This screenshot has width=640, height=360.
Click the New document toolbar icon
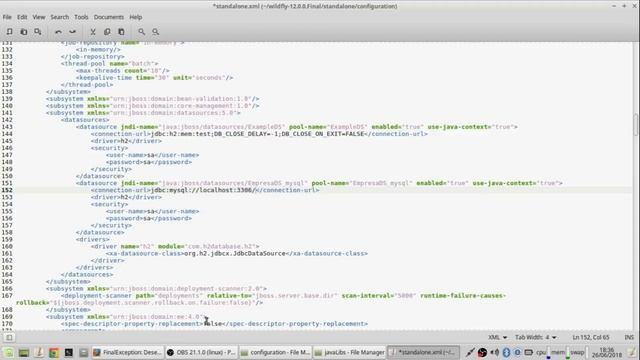tap(9, 31)
